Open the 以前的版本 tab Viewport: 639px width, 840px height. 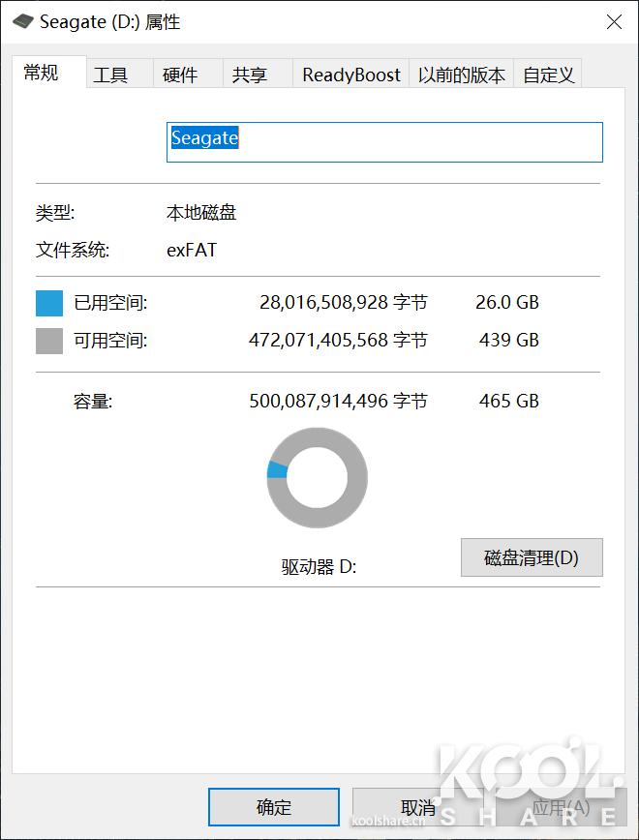pyautogui.click(x=462, y=75)
